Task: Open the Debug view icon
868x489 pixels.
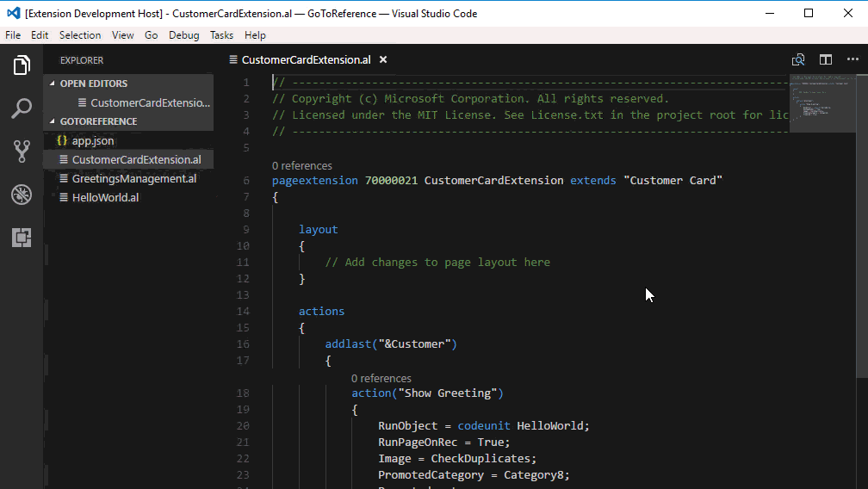Action: click(x=22, y=195)
